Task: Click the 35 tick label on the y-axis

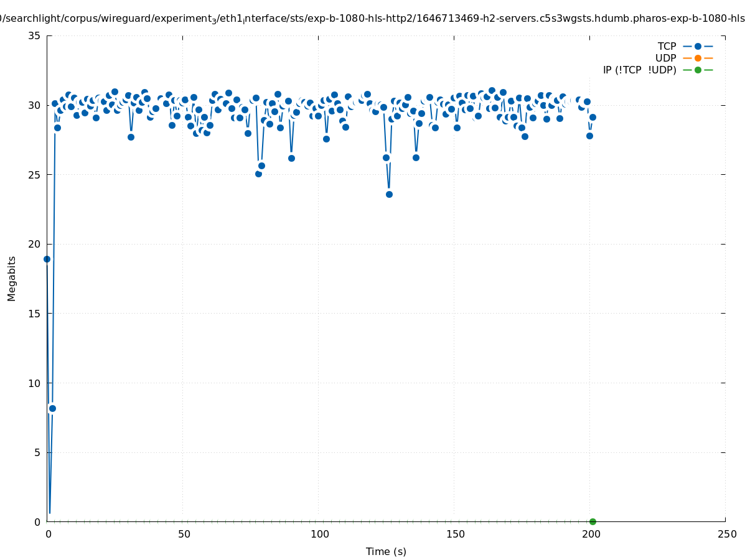Action: [34, 35]
